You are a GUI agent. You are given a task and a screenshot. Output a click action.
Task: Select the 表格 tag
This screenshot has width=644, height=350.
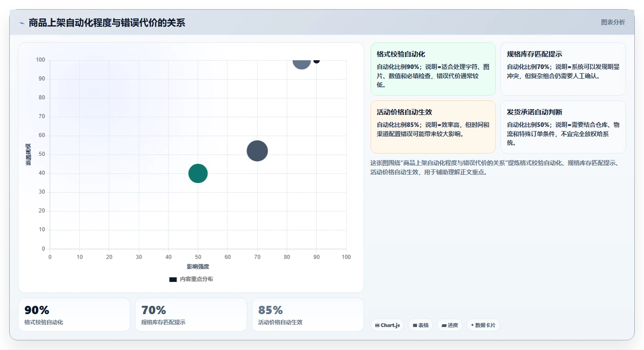click(421, 325)
